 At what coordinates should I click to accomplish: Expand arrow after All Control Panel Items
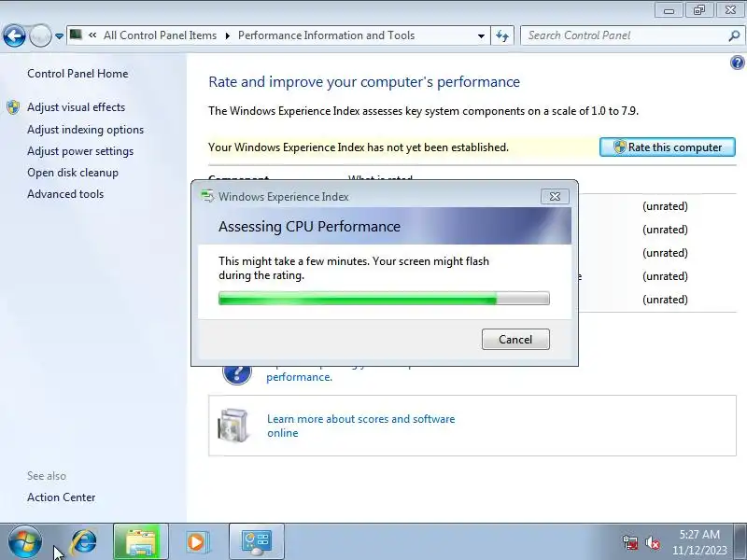[x=228, y=35]
